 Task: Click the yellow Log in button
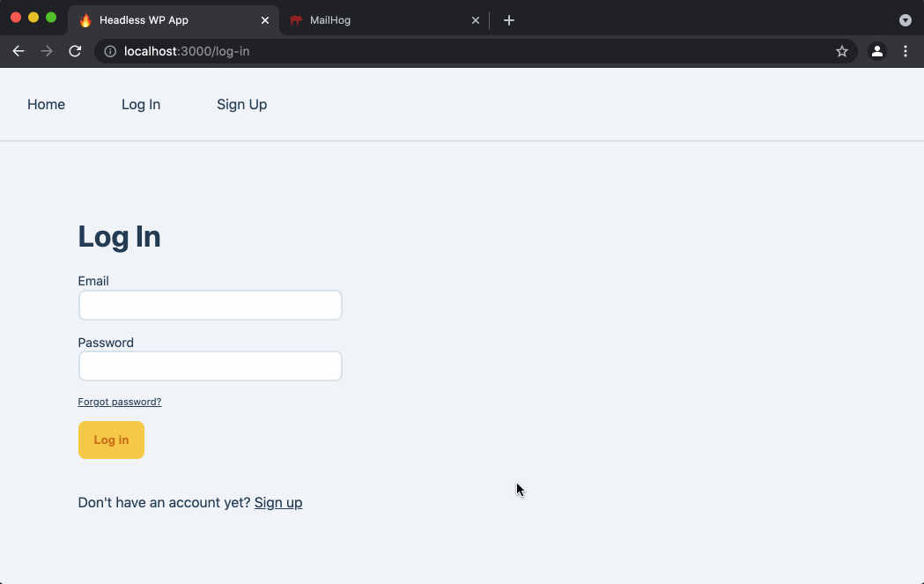click(x=111, y=440)
